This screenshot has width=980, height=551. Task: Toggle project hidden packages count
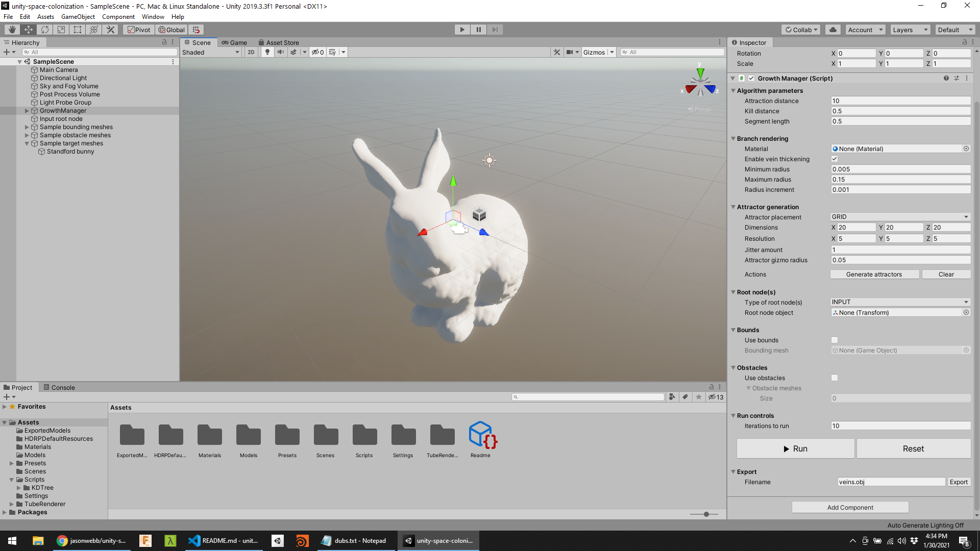tap(716, 397)
